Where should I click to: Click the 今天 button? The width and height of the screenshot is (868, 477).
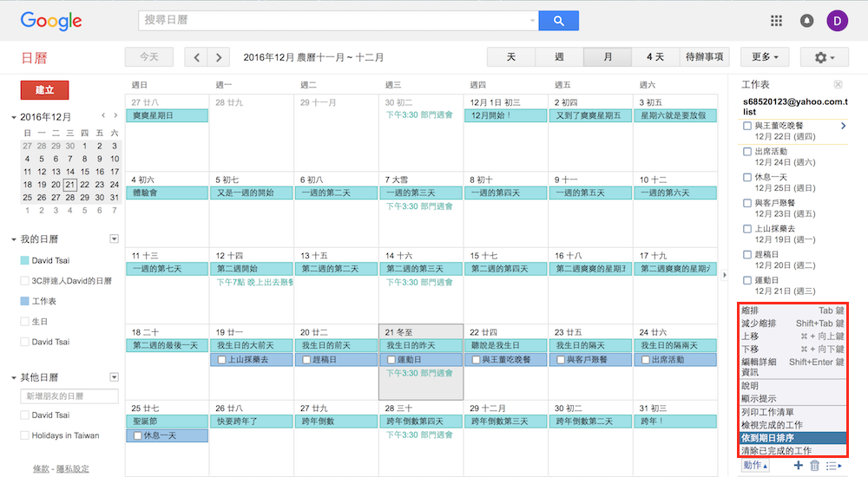[149, 57]
